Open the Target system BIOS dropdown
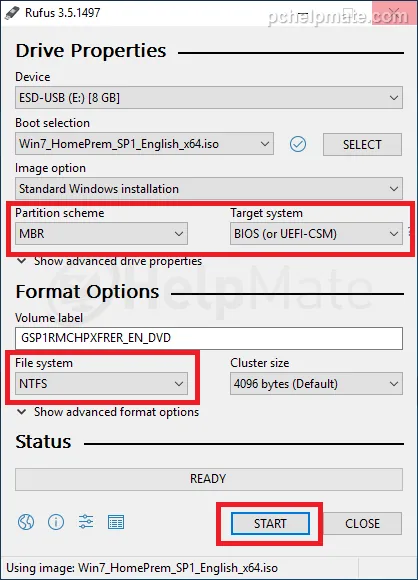This screenshot has width=418, height=580. pos(316,233)
